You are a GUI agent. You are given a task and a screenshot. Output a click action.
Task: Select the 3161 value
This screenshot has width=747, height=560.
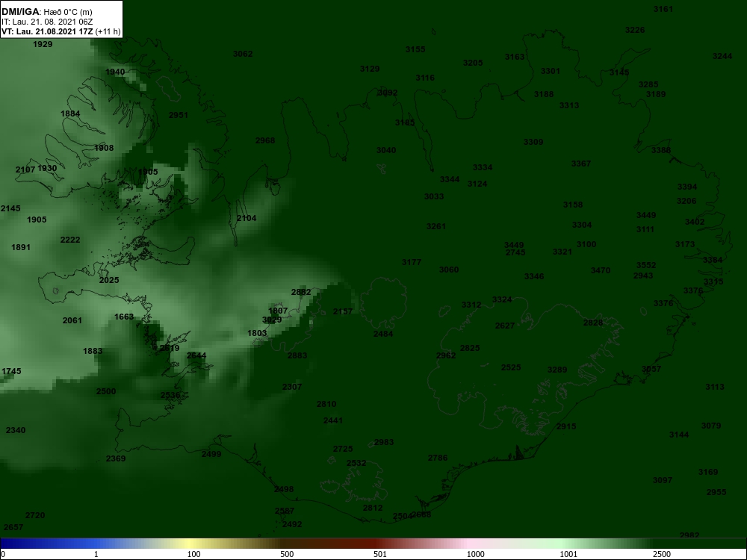tap(663, 9)
